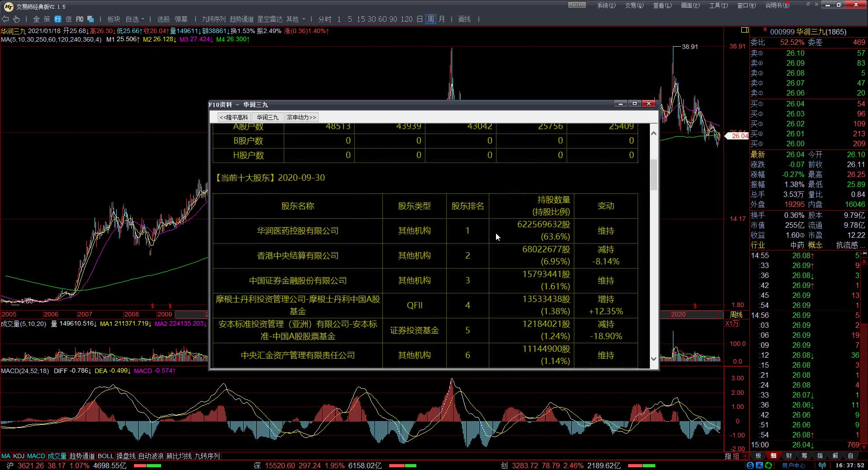Switch to 分时 intraday chart
This screenshot has width=868, height=470.
324,19
